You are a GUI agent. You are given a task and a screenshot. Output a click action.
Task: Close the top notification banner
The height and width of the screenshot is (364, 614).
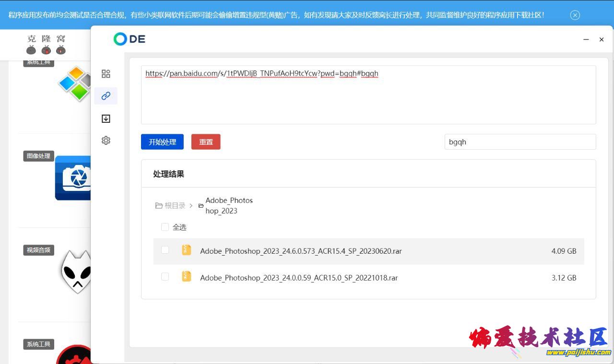click(575, 15)
